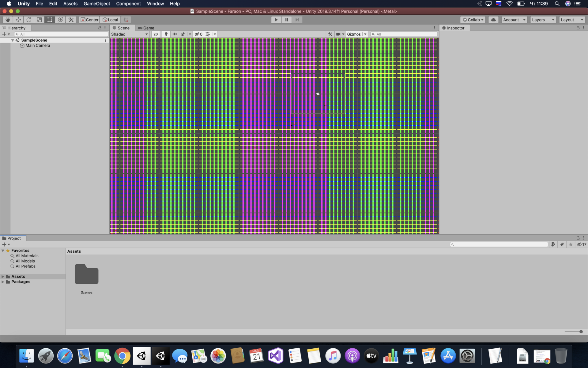588x368 pixels.
Task: Select the Rect tool
Action: (x=50, y=20)
